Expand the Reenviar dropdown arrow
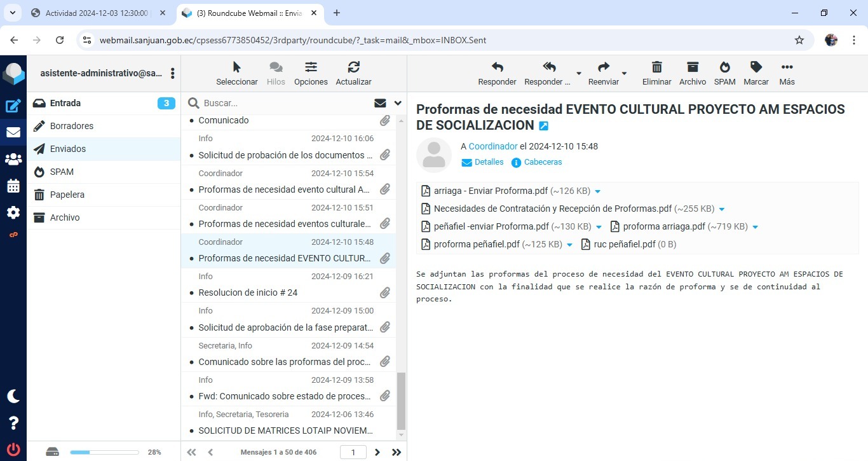868x461 pixels. 624,73
